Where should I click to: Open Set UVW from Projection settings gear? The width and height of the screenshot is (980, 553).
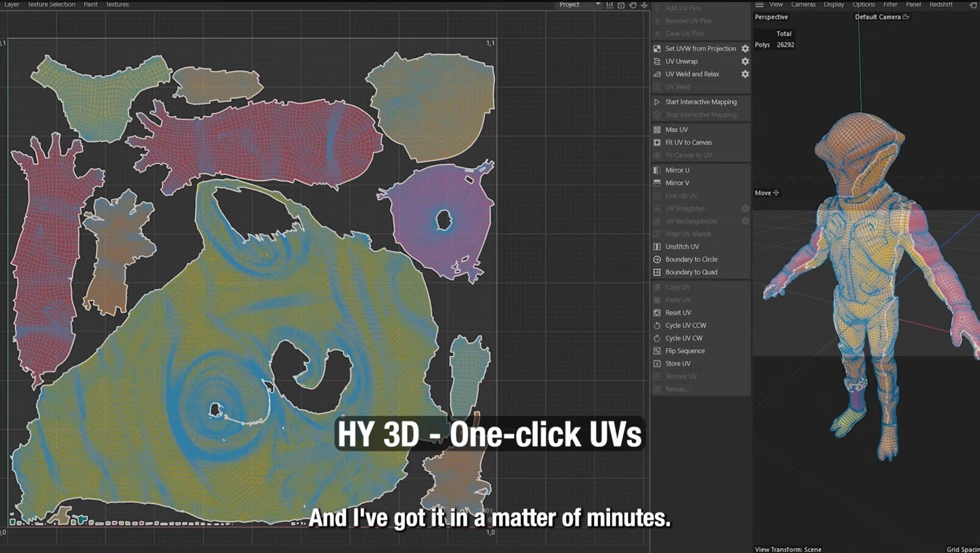(745, 49)
